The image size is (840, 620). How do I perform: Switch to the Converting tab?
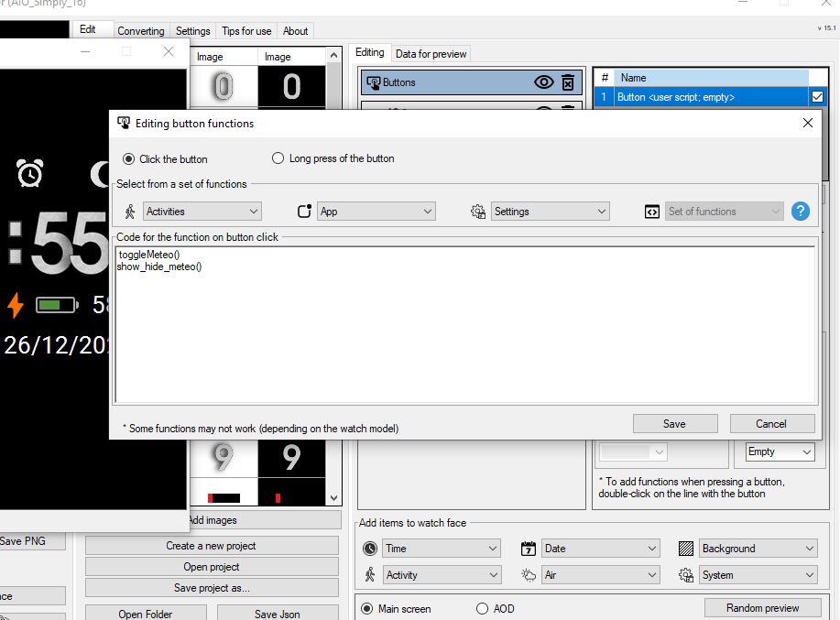click(x=141, y=31)
